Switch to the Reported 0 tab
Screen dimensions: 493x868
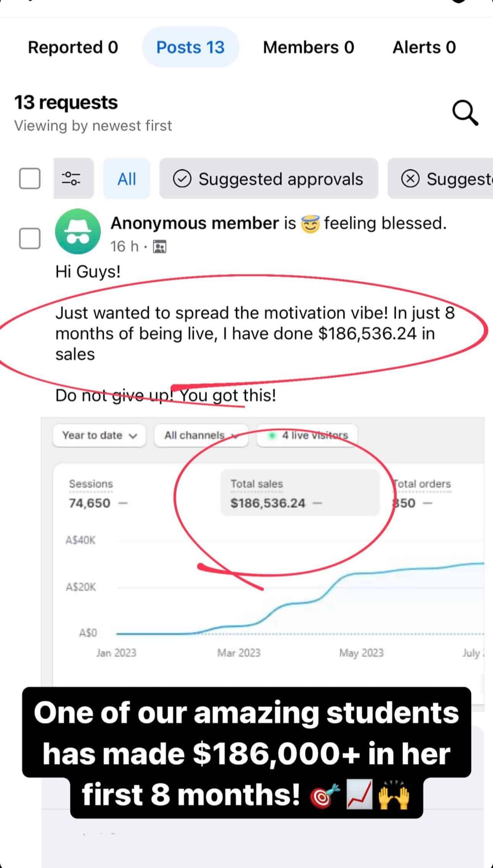coord(73,47)
